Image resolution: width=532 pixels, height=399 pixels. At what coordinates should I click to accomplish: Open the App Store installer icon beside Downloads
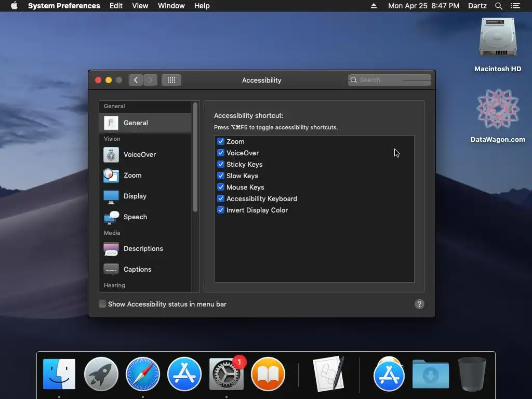(389, 374)
